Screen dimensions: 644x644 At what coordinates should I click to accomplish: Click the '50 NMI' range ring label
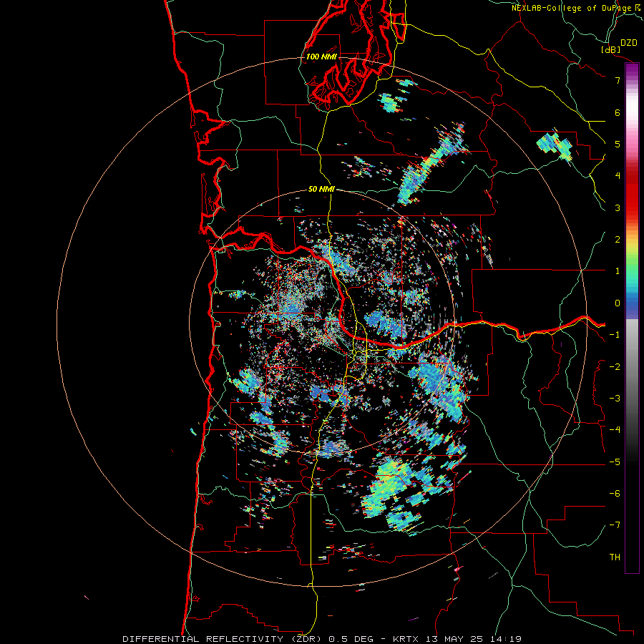pyautogui.click(x=321, y=189)
